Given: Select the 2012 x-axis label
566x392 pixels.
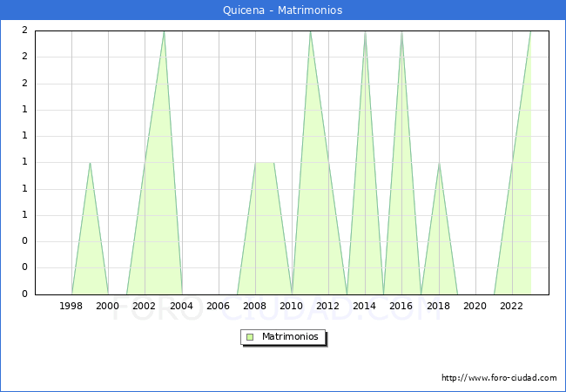Looking at the screenshot, I should point(327,306).
